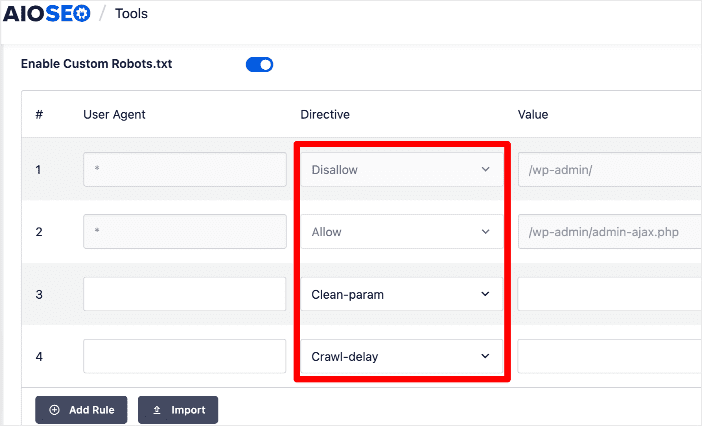This screenshot has height=426, width=702.
Task: Add a new robots.txt rule
Action: coord(81,410)
